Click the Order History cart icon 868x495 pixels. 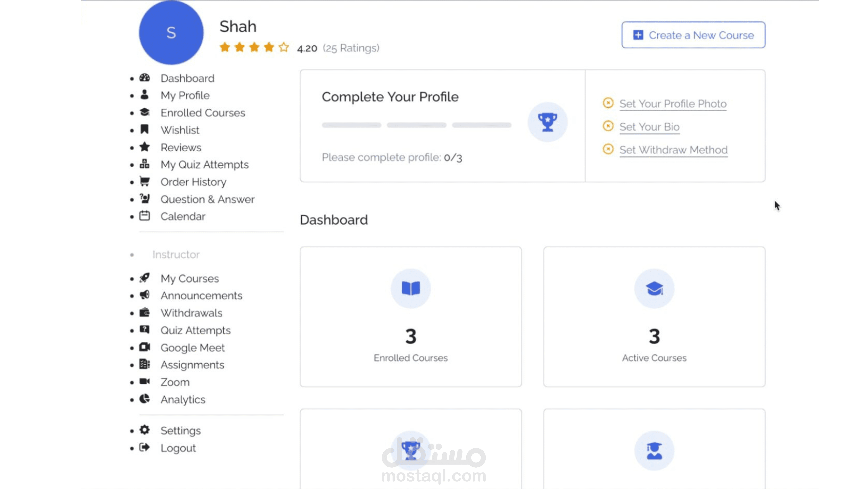coord(144,182)
